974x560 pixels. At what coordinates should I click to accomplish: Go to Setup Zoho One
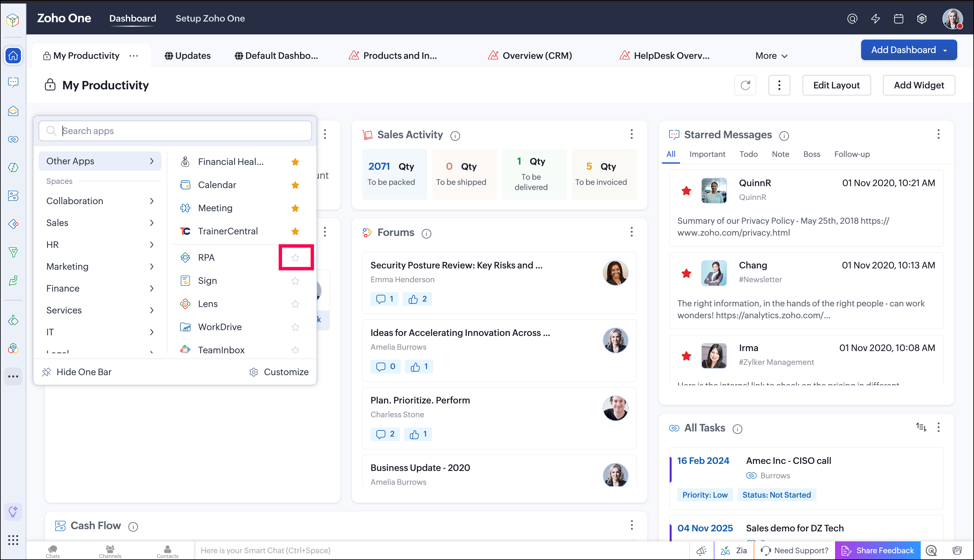pyautogui.click(x=210, y=18)
